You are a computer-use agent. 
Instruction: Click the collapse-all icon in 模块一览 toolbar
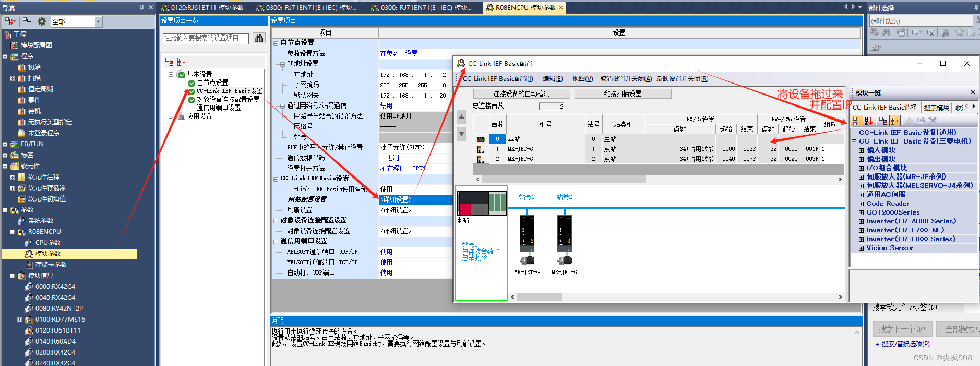895,121
